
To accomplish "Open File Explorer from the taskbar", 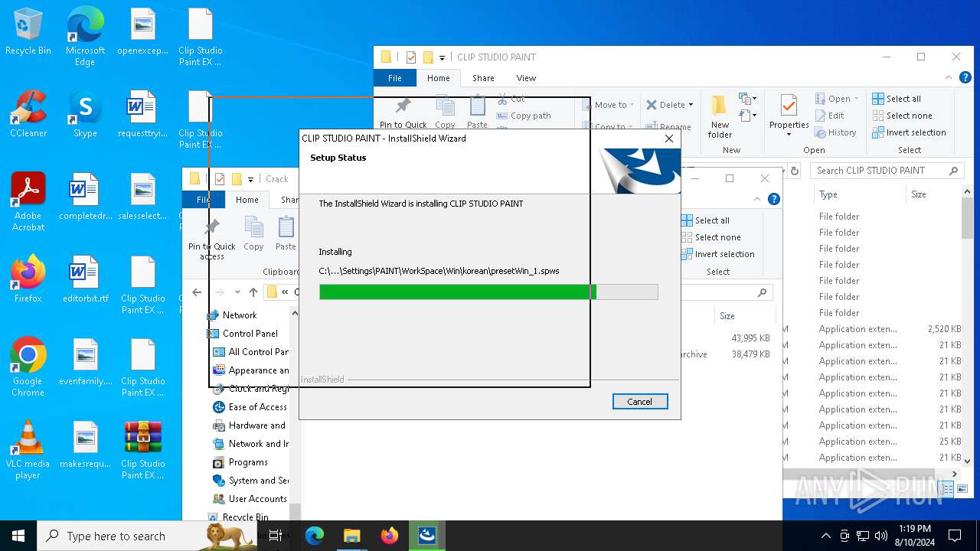I will tap(351, 536).
